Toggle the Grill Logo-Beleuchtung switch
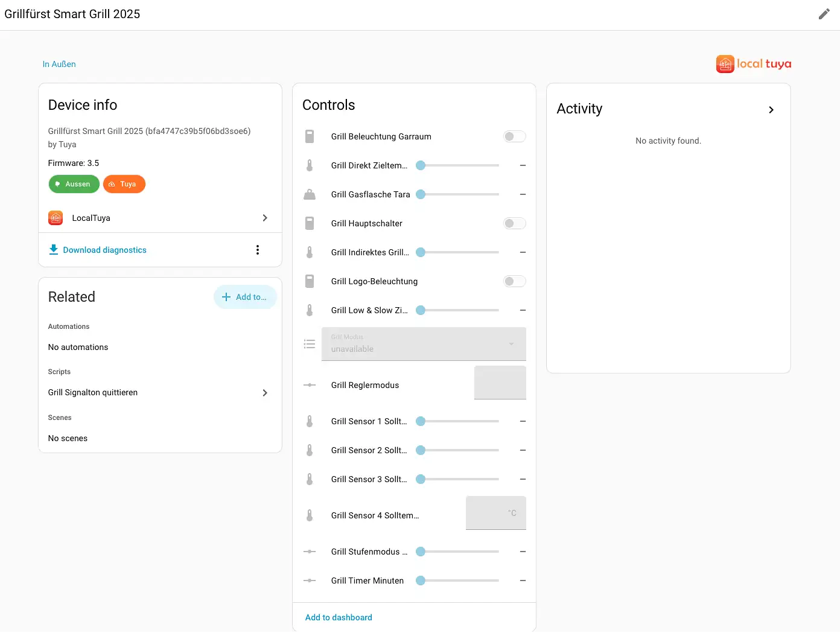 coord(515,281)
